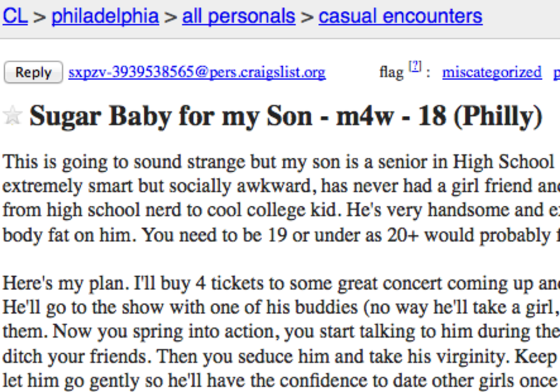Screen dimensions: 560x392
Task: Click the Reply button
Action: click(33, 72)
